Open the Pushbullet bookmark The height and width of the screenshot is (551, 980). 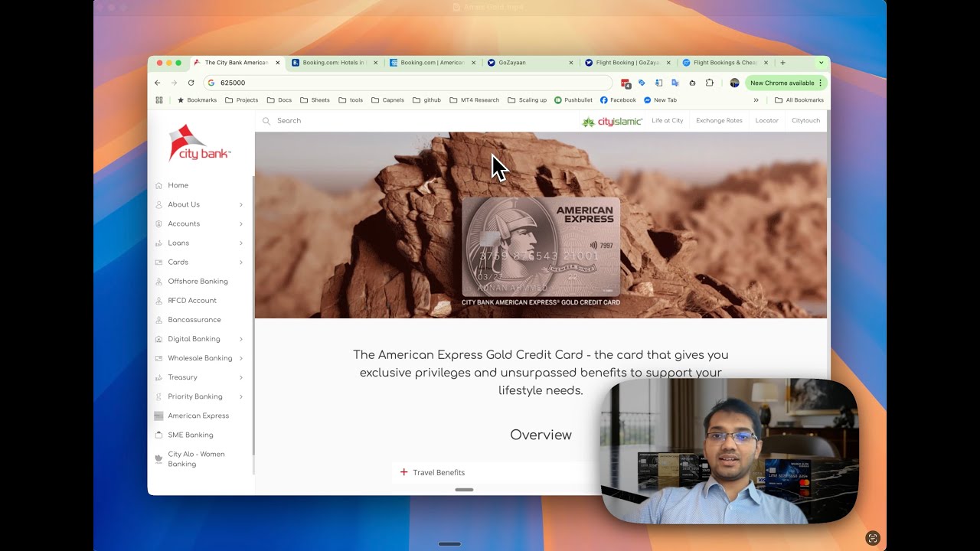[573, 100]
